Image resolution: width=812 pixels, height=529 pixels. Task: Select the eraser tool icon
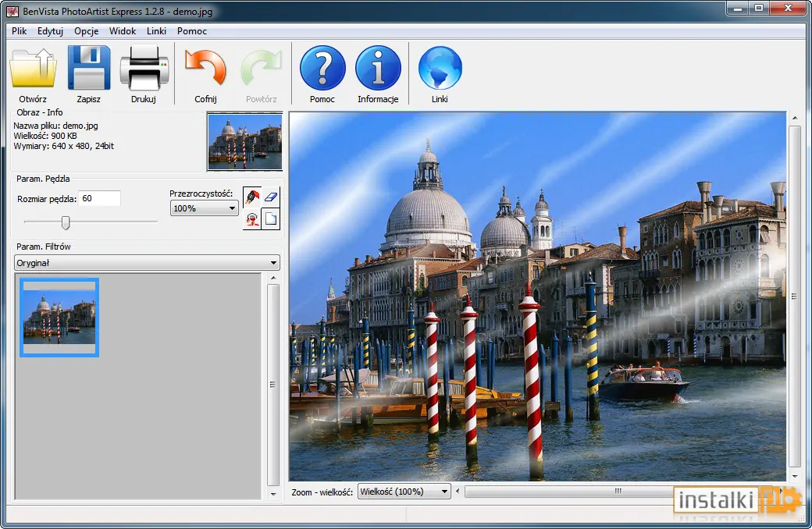[271, 197]
